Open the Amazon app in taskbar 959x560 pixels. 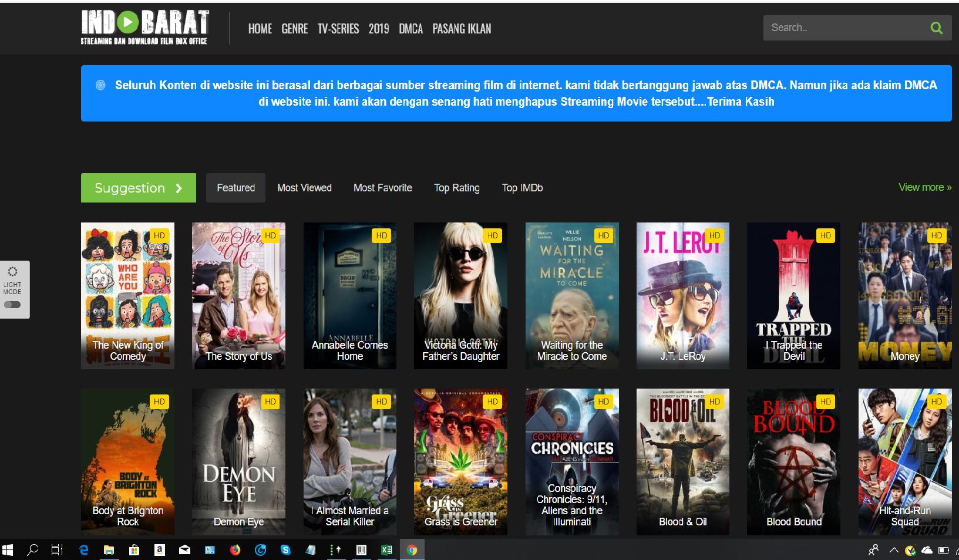[x=159, y=550]
